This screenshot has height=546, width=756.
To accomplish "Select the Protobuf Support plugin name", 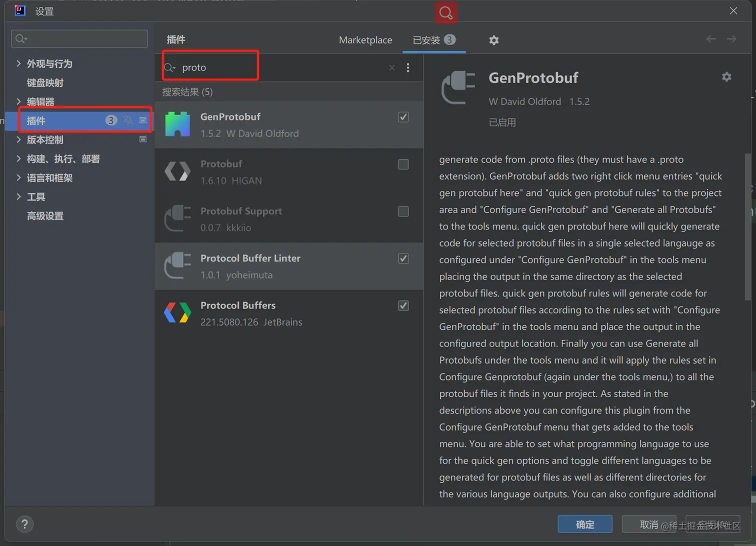I will (241, 211).
